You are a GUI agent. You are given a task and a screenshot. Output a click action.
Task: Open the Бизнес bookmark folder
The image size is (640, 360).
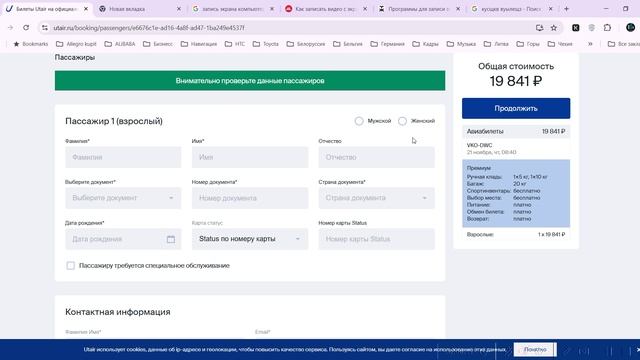click(158, 44)
